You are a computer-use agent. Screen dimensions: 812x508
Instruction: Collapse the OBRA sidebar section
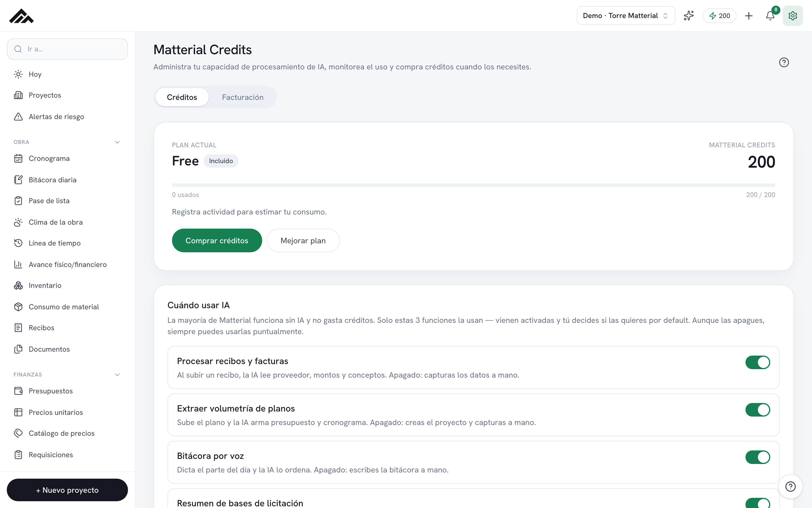(117, 142)
